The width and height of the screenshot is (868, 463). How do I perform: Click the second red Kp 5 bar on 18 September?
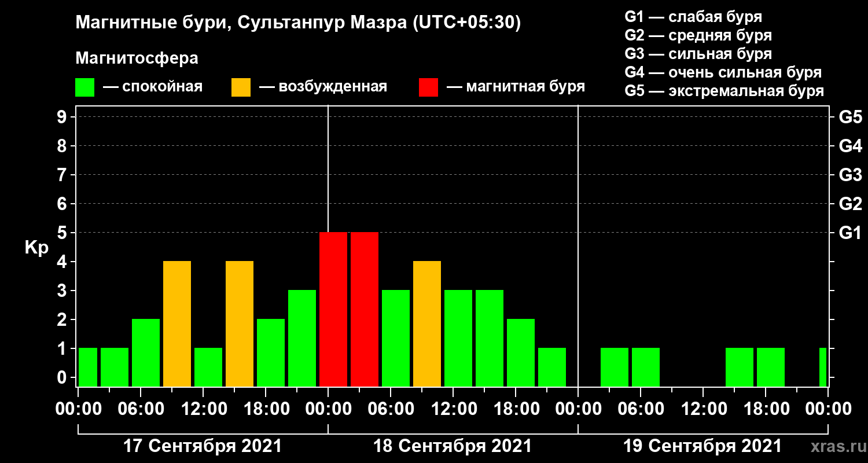pos(365,309)
